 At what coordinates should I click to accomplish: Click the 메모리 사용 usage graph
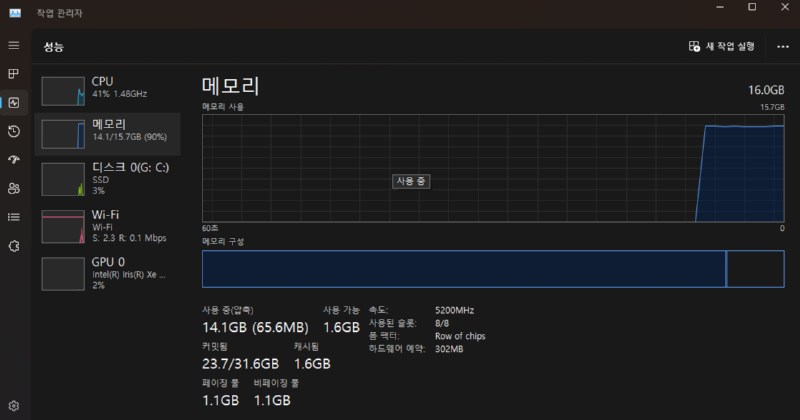click(x=493, y=167)
